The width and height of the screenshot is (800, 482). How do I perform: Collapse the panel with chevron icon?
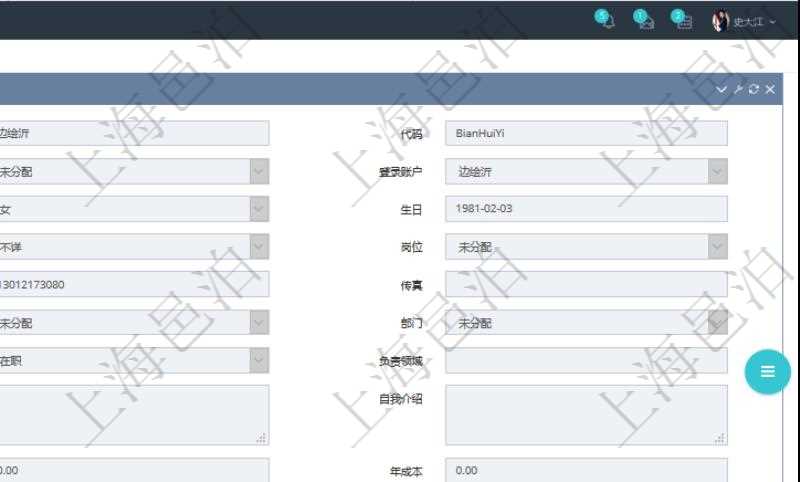[721, 90]
